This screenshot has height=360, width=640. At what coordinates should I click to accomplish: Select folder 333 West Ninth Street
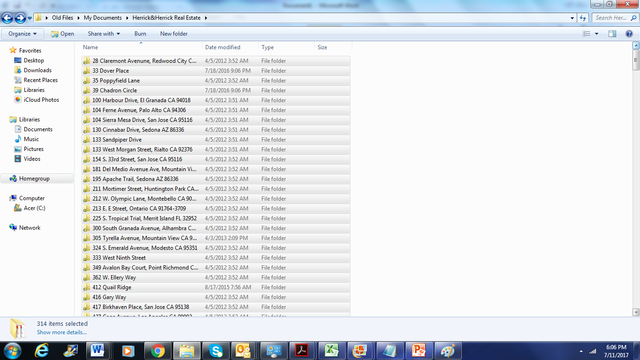pyautogui.click(x=216, y=258)
